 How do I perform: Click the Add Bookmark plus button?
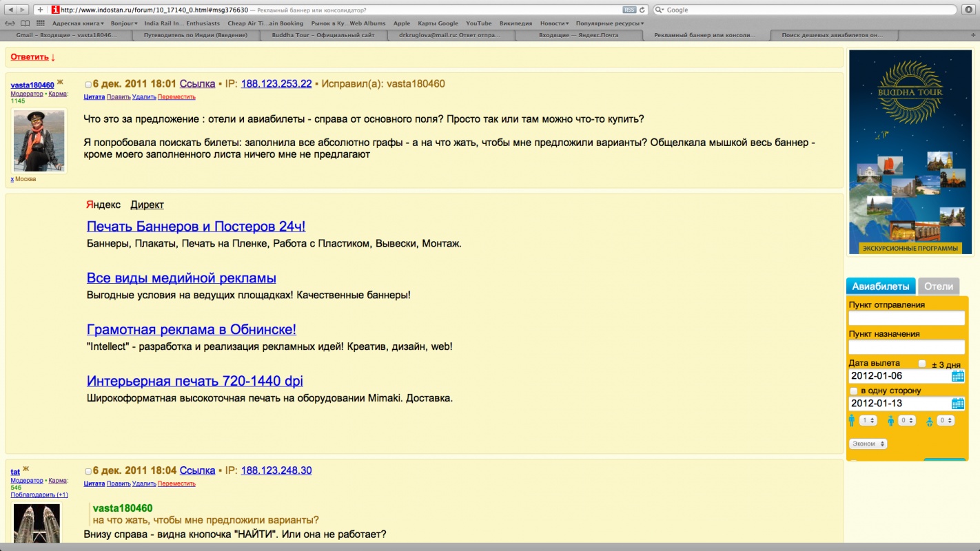41,10
